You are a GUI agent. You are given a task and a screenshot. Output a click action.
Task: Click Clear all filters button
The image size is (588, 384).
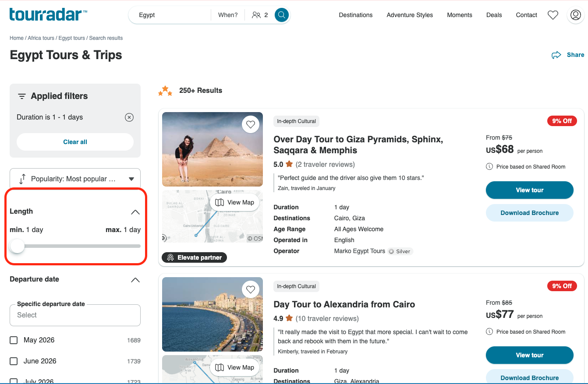[x=75, y=142]
